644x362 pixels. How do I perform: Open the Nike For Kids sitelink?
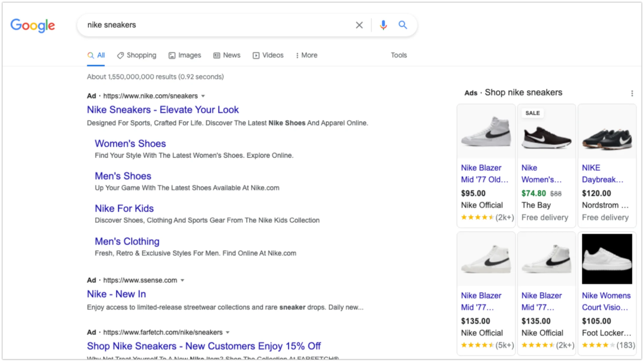(124, 208)
